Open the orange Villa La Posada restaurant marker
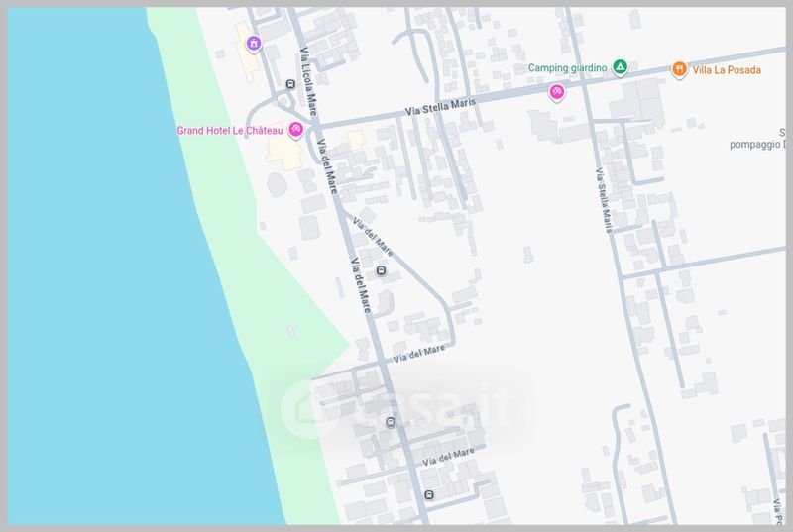Viewport: 793px width, 532px height. (679, 69)
